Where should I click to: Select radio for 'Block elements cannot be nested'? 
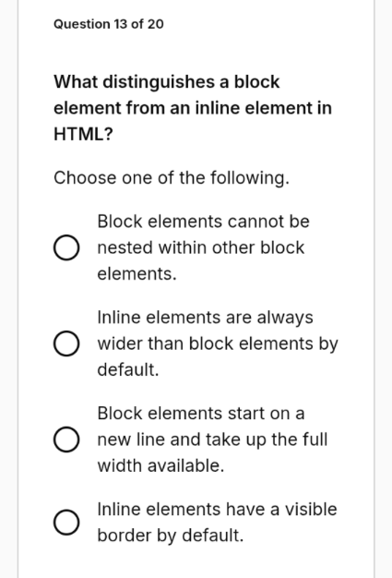pyautogui.click(x=66, y=247)
